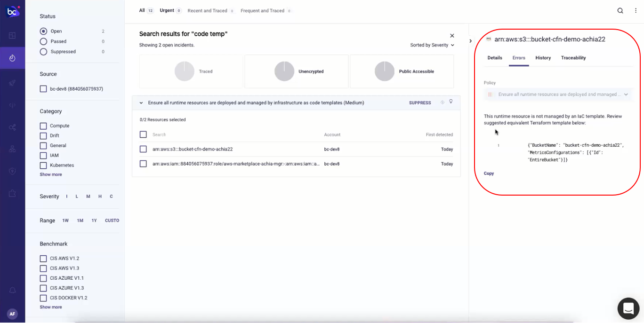Screen dimensions: 644x323
Task: Switch to the Frequent and Traced tab
Action: coord(266,10)
